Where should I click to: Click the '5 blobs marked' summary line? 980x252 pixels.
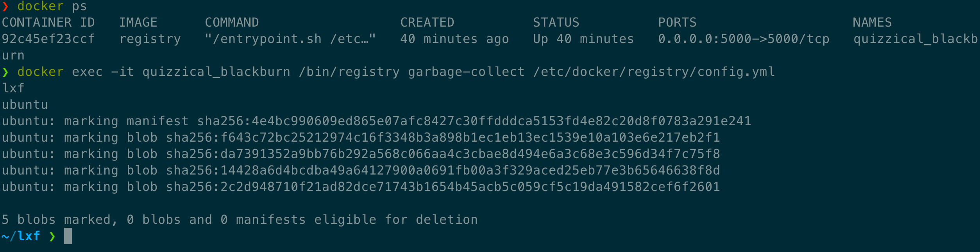point(240,220)
